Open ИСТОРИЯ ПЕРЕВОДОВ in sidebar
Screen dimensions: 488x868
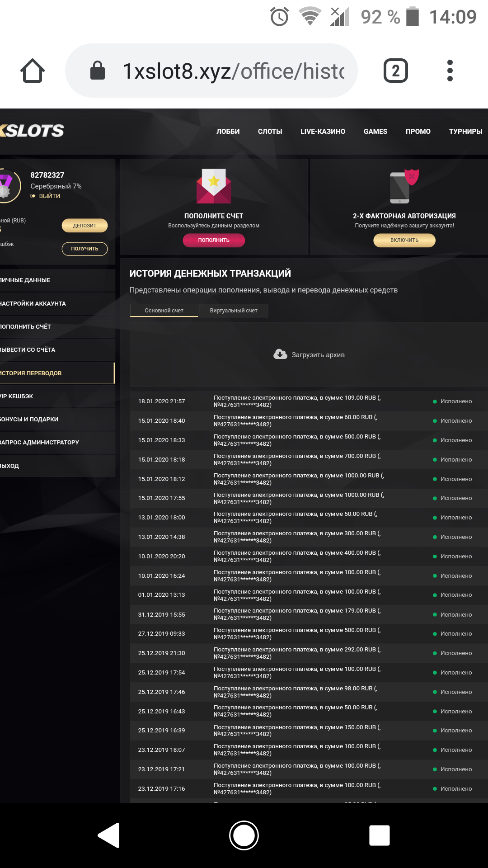coord(57,373)
